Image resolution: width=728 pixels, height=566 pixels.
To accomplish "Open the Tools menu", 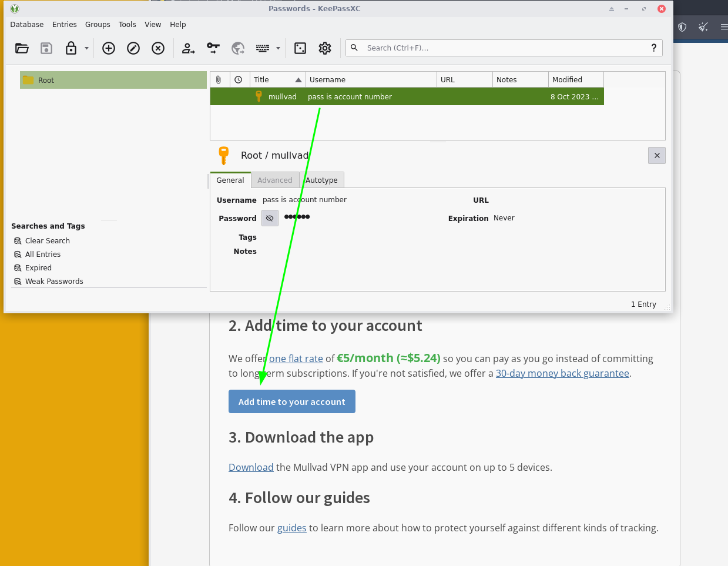I will tap(128, 25).
